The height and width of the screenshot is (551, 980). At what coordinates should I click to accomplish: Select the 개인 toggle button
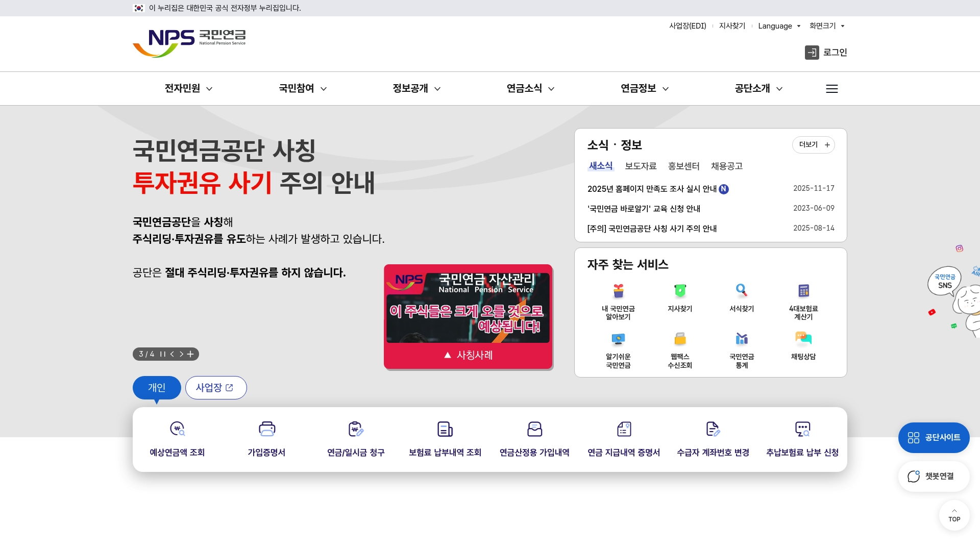[x=156, y=388]
